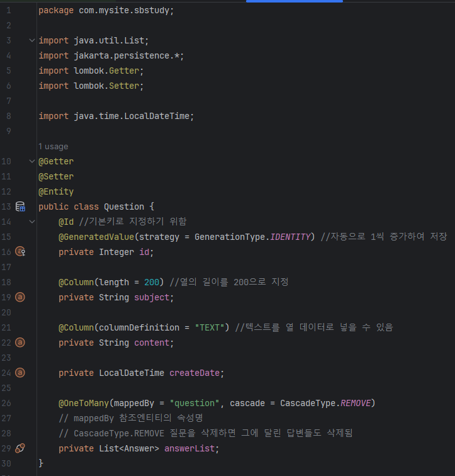This screenshot has height=476, width=455.
Task: Click the attribute gutter icon beside content field
Action: 20,343
